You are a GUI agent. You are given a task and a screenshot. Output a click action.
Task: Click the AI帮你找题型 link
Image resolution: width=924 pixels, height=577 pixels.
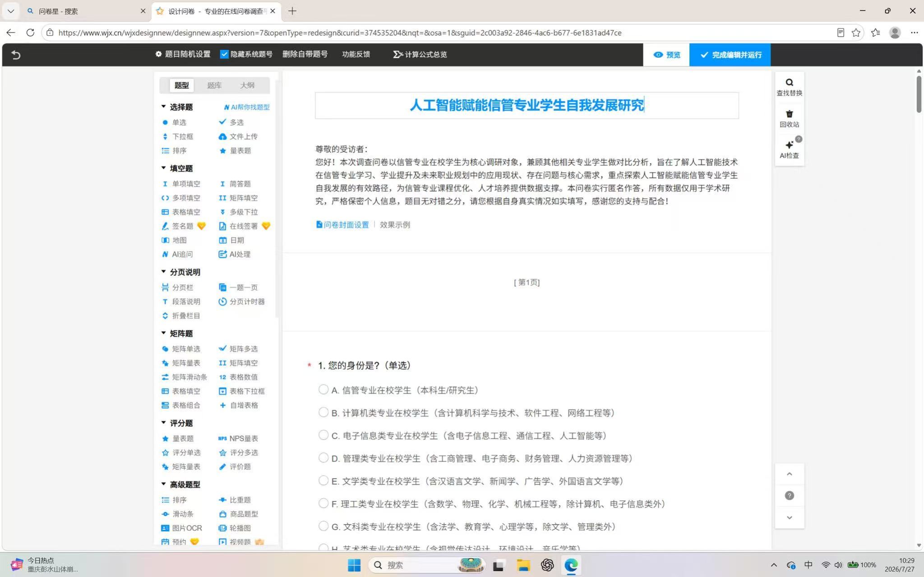coord(247,107)
